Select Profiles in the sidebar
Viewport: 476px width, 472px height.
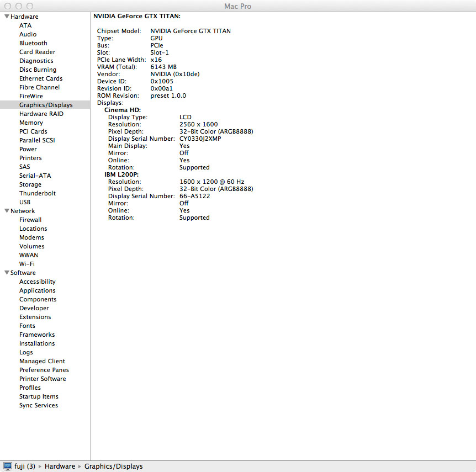pos(30,388)
